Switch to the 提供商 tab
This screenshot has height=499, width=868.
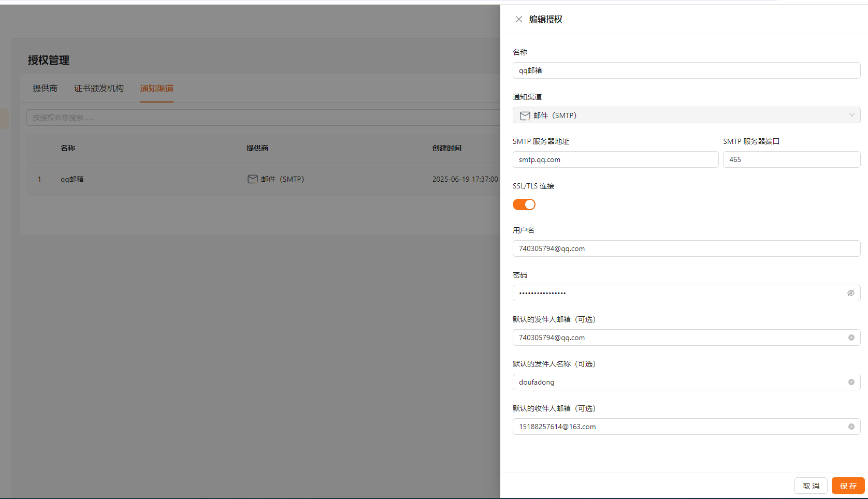coord(45,89)
